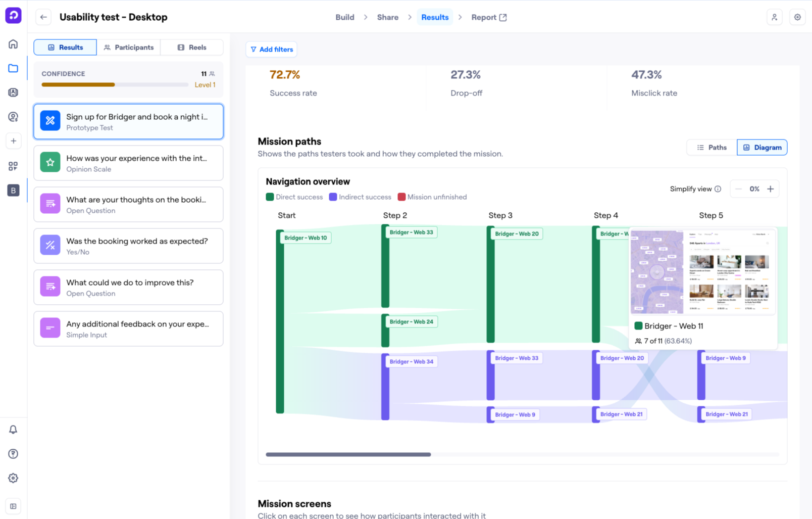
Task: Click Simplify view info icon
Action: (718, 189)
